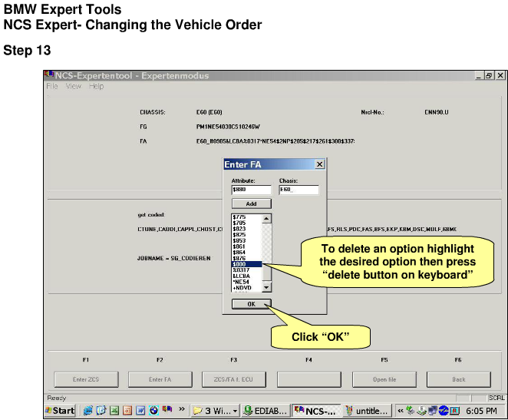Launch PowerPoint from quick launch bar
508x420 pixels.
[127, 411]
